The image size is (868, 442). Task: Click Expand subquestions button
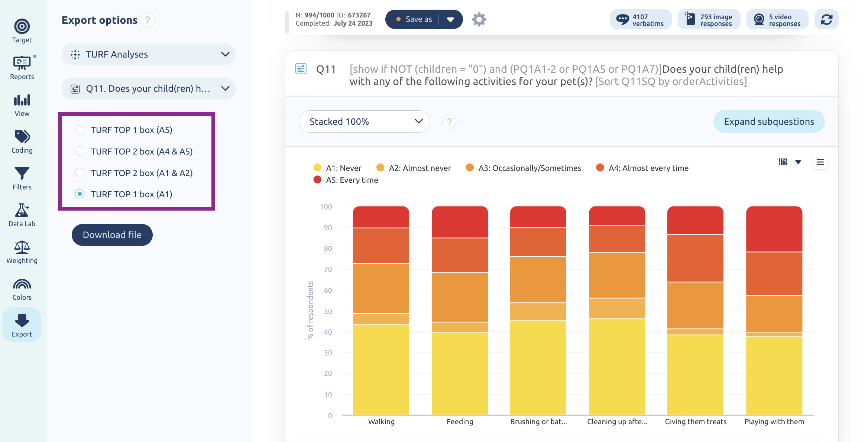click(769, 121)
